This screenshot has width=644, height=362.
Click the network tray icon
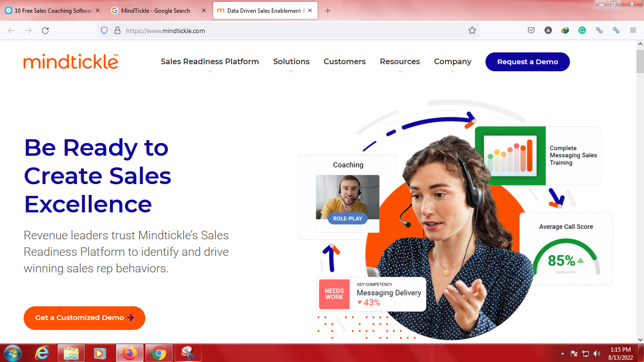[585, 354]
